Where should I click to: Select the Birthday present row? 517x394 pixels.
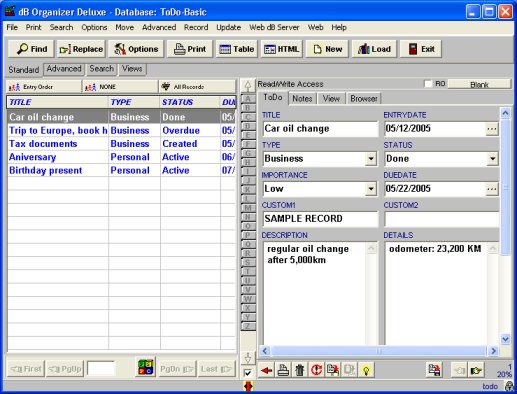coord(121,170)
